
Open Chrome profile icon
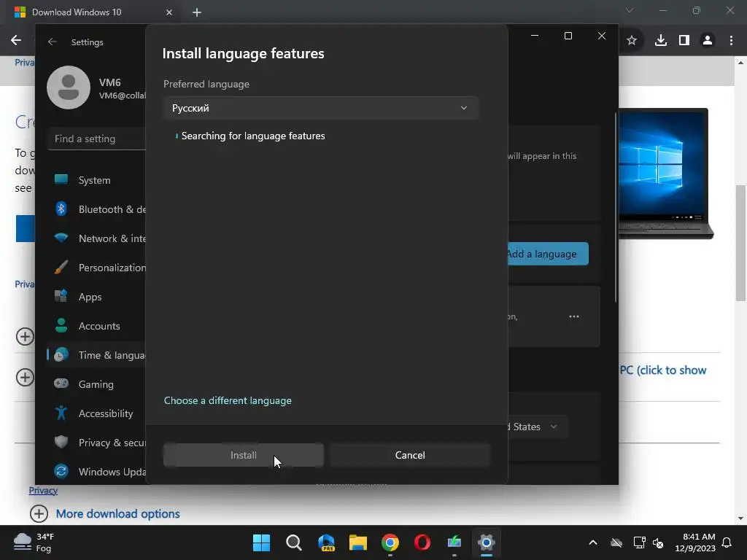pos(708,41)
